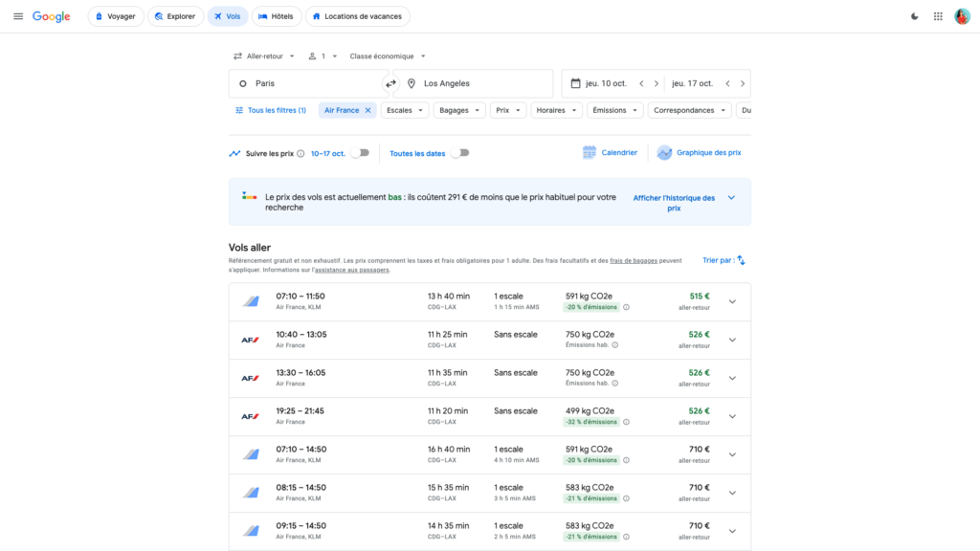Open departure date calendar icon
The image size is (980, 551).
point(575,83)
